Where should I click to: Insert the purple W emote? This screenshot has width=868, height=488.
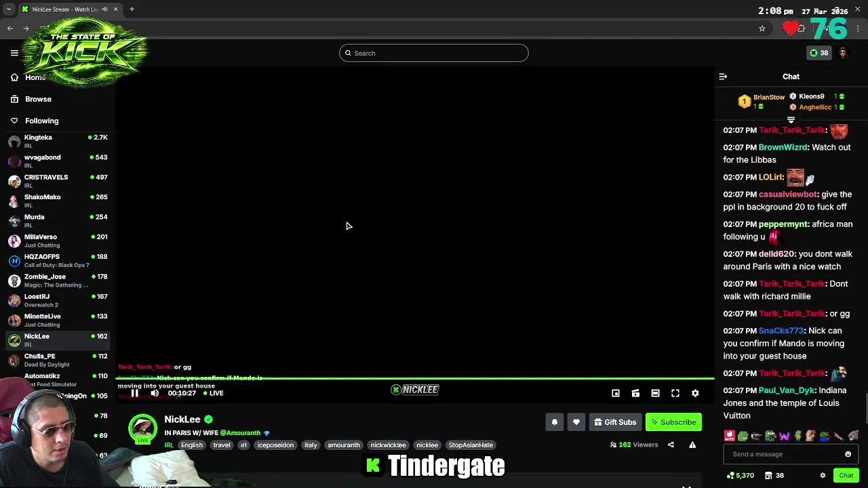pyautogui.click(x=785, y=436)
